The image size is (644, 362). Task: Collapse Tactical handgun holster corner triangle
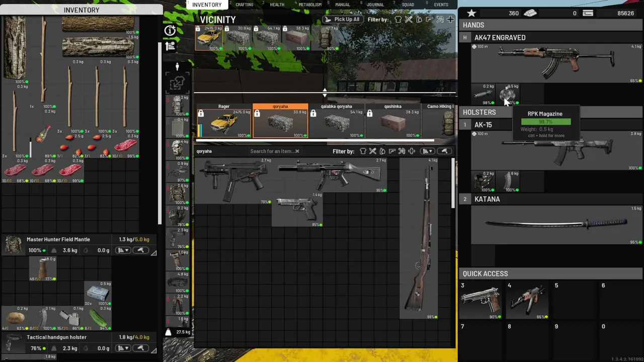tap(153, 350)
